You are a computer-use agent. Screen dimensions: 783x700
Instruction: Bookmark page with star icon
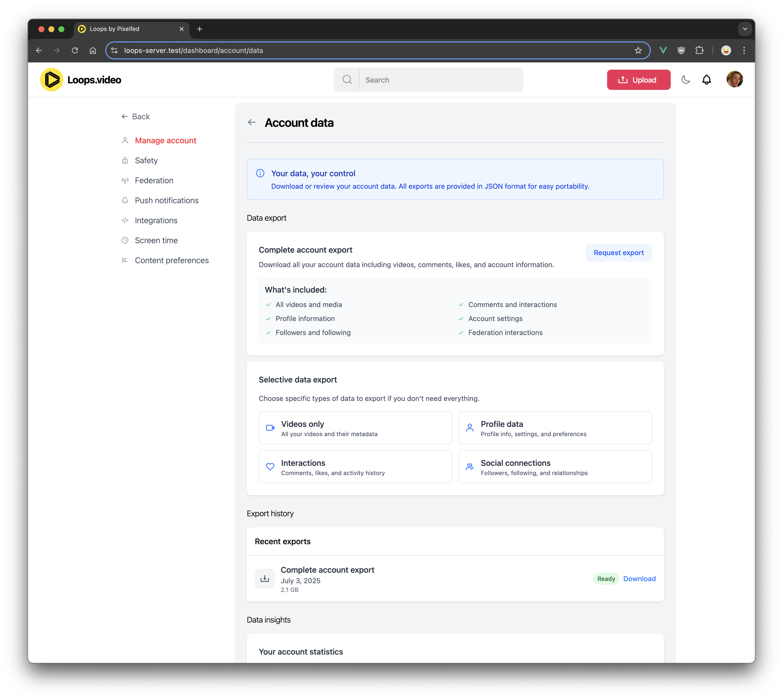coord(638,50)
